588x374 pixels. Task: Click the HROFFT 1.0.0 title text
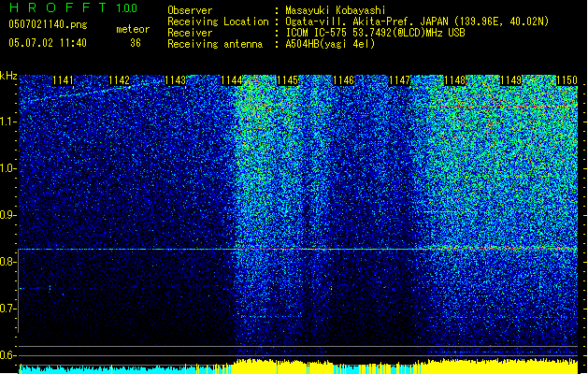pyautogui.click(x=74, y=7)
